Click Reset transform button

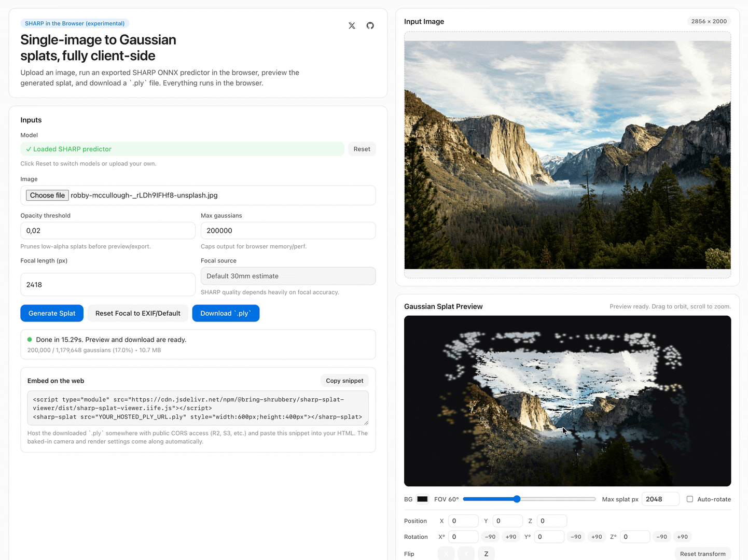[x=702, y=554]
